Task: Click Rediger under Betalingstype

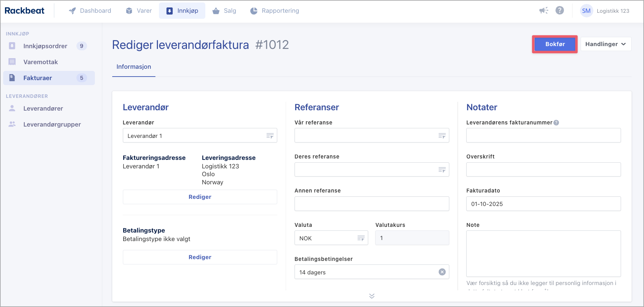Action: 200,257
